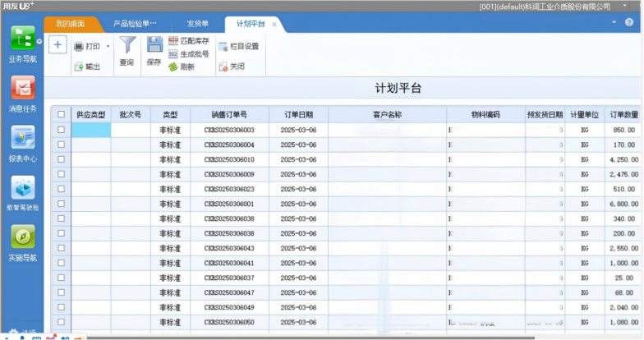
Task: Open 消息任务 in the sidebar
Action: tap(23, 87)
